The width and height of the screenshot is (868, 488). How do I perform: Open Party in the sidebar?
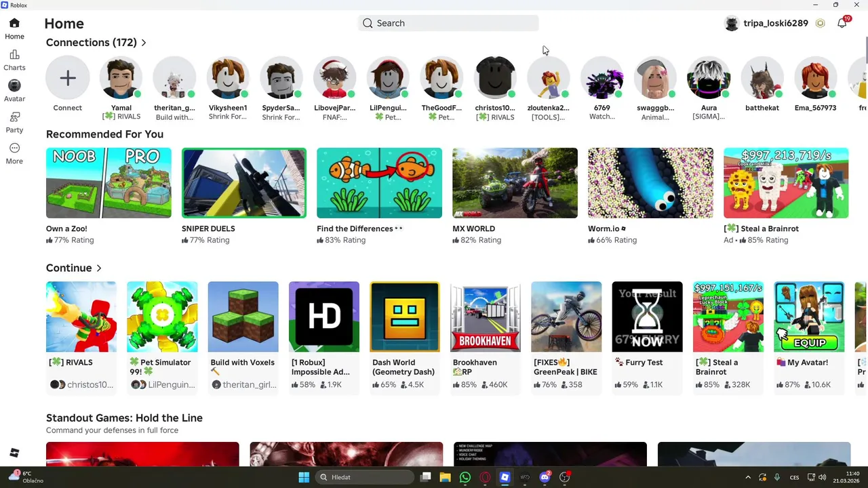coord(14,123)
